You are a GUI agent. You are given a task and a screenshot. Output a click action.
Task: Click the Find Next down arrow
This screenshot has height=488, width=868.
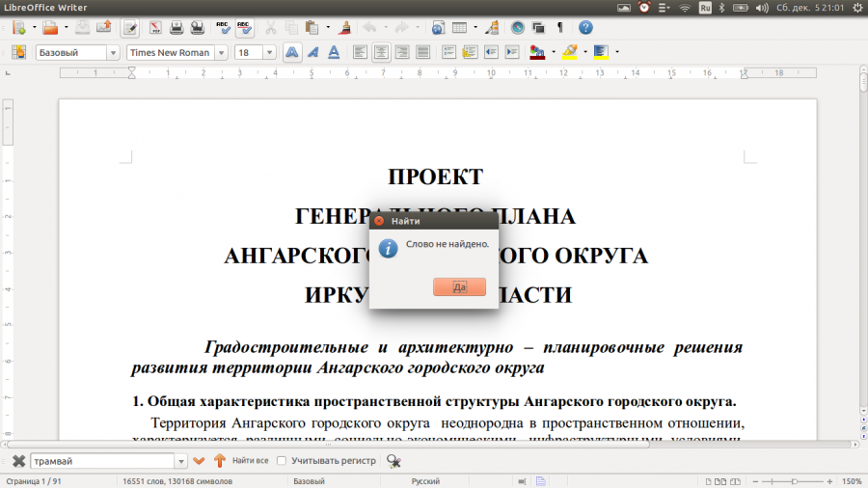(x=200, y=461)
